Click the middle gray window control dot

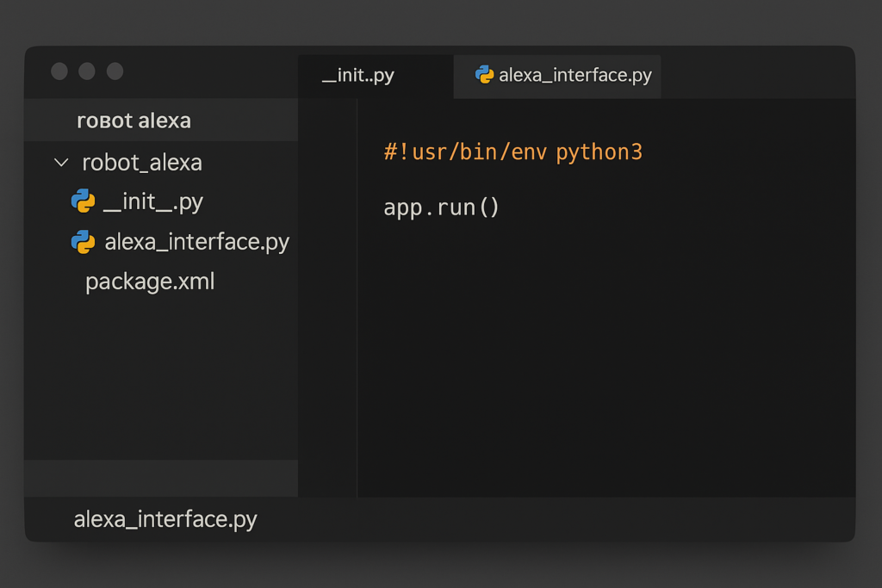[x=87, y=71]
